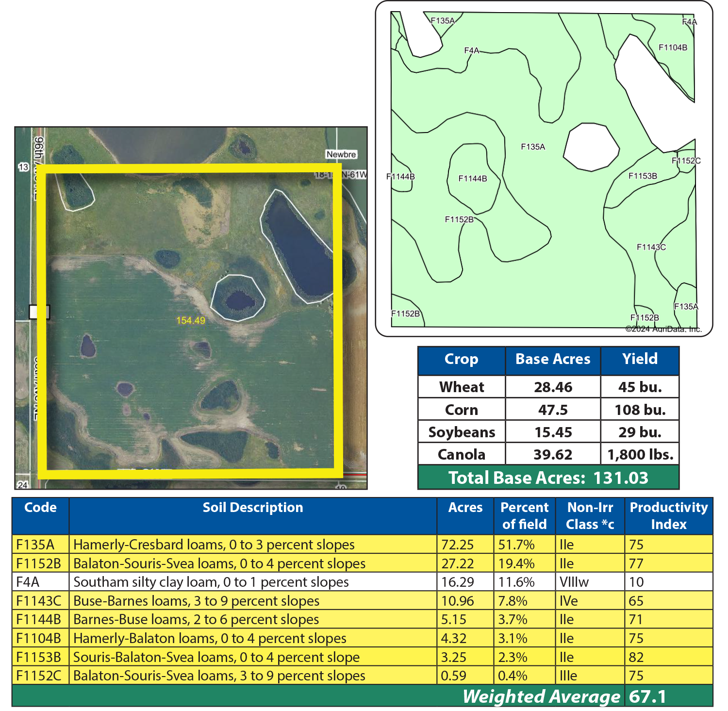This screenshot has height=711, width=728.
Task: Click the Productivity Index column header
Action: point(668,515)
